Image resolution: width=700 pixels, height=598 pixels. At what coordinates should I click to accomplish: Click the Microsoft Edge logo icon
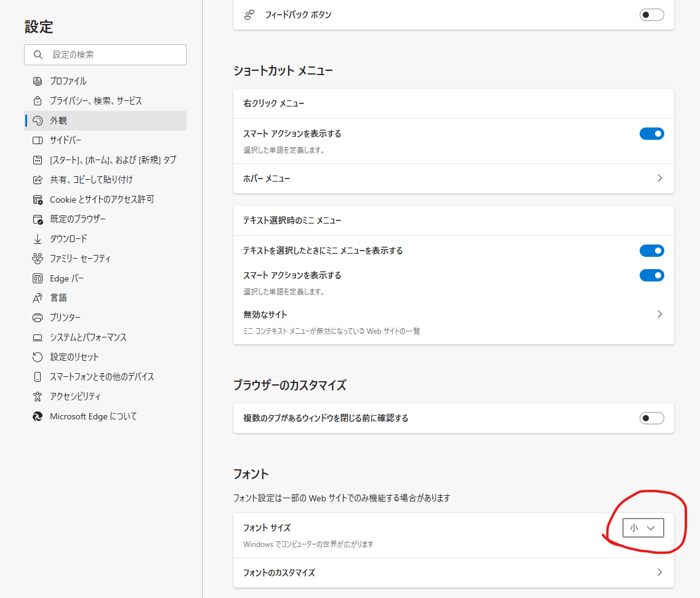[38, 416]
